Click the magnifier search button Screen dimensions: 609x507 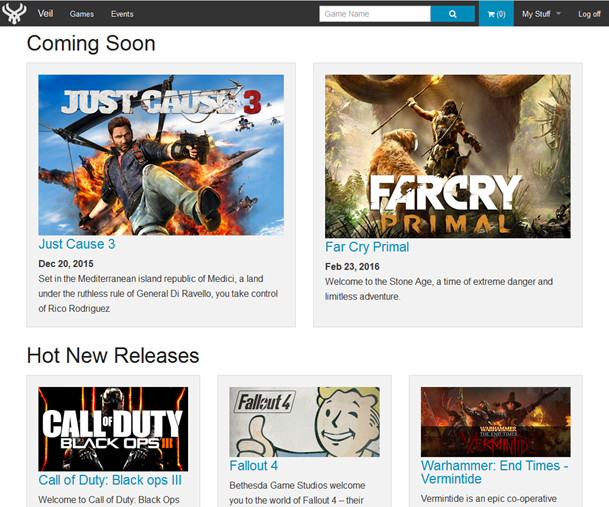[x=452, y=14]
